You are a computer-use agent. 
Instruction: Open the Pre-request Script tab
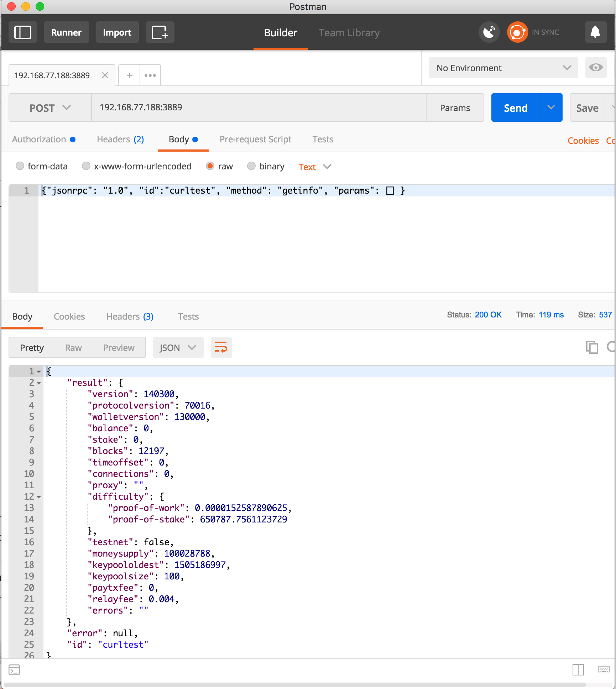pos(255,140)
